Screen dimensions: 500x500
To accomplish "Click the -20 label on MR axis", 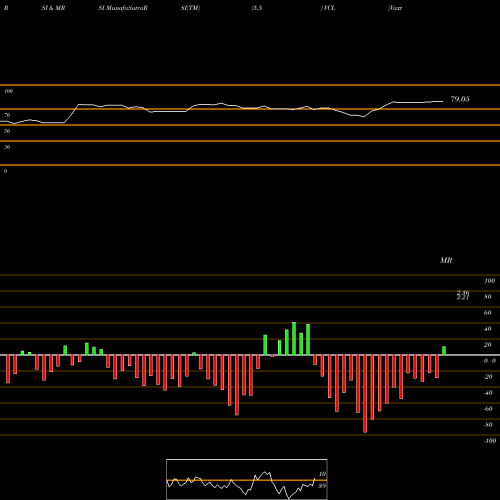I will pyautogui.click(x=488, y=377).
